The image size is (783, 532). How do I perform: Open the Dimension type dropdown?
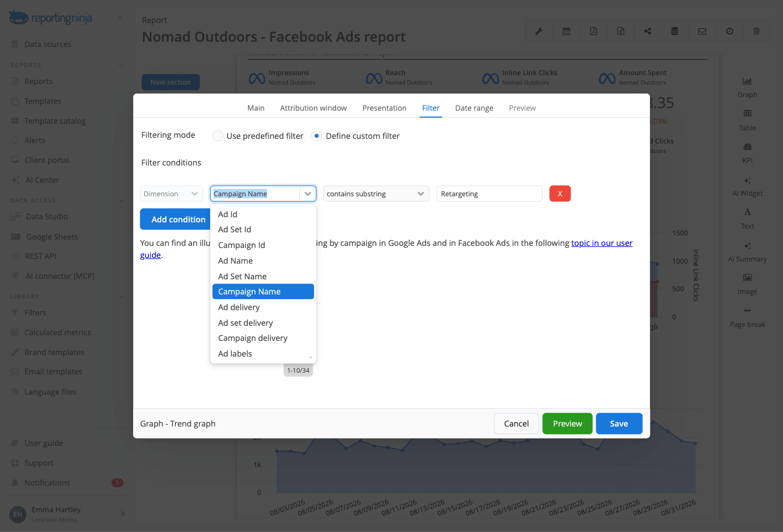point(171,194)
